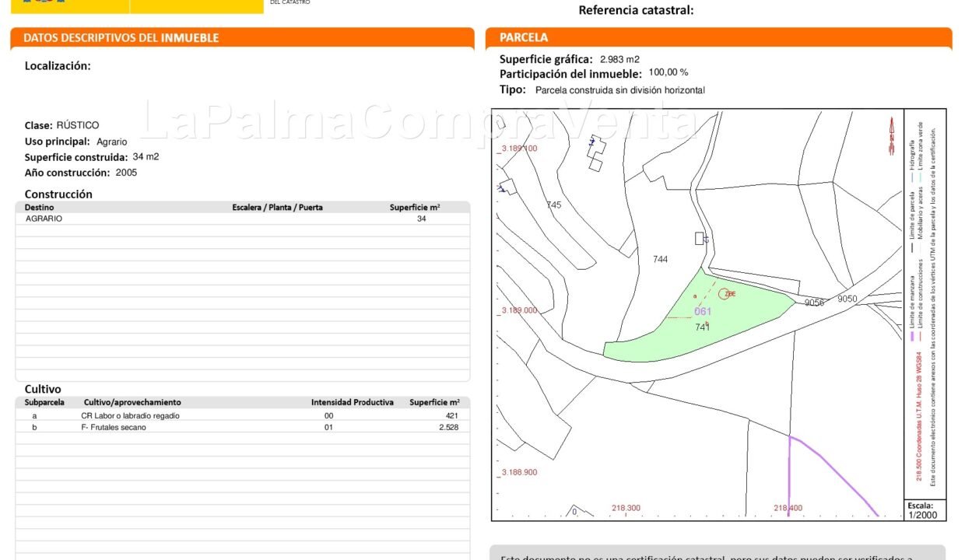The height and width of the screenshot is (560, 965).
Task: Click 'Parcela construida sin división horizontal' text
Action: 620,90
